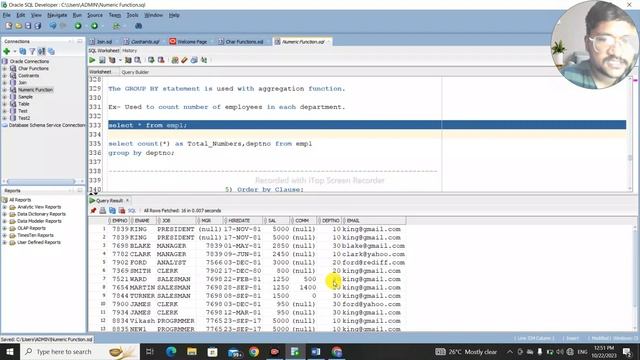Expand Analytic View Reports folder
This screenshot has height=360, width=640.
pos(5,207)
